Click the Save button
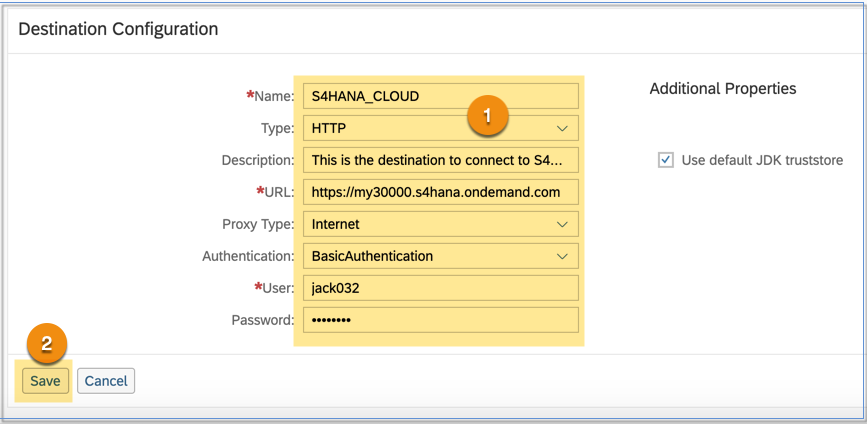867x424 pixels. (x=45, y=380)
